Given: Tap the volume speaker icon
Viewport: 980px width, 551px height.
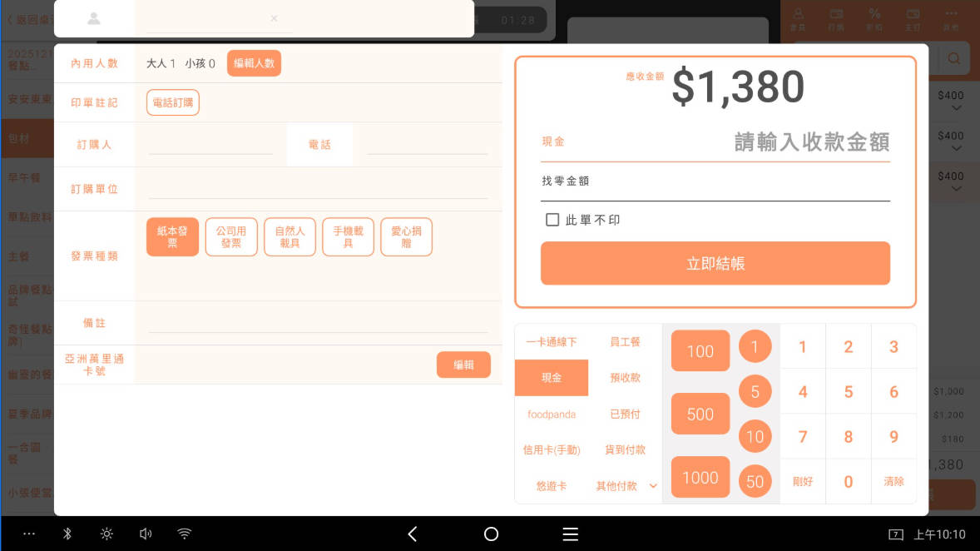Looking at the screenshot, I should click(x=146, y=534).
